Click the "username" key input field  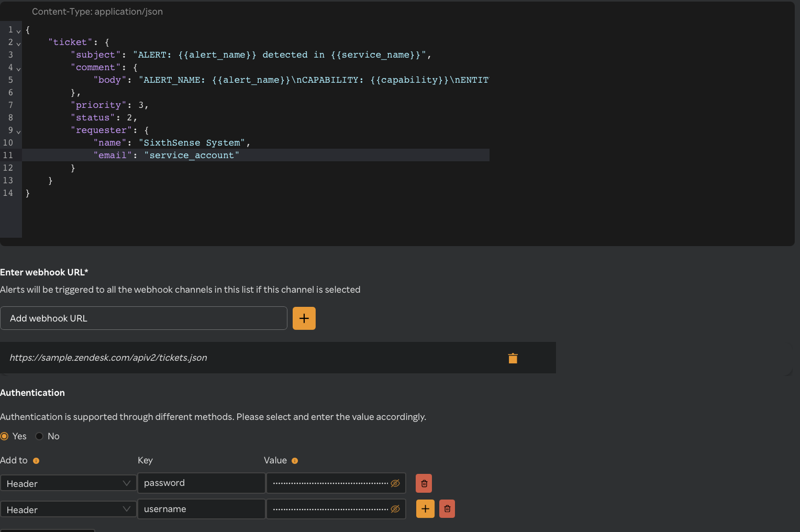pyautogui.click(x=201, y=509)
